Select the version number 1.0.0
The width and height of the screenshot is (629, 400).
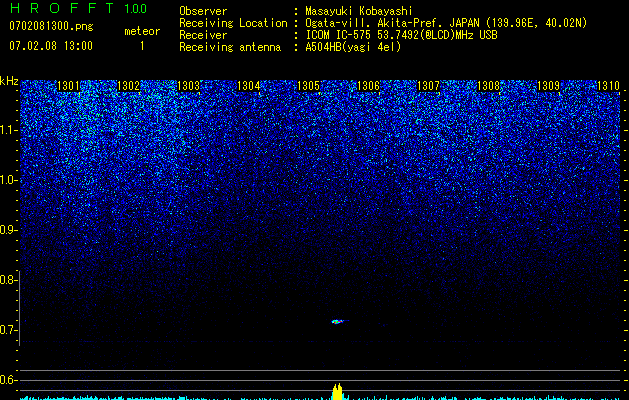(x=136, y=8)
